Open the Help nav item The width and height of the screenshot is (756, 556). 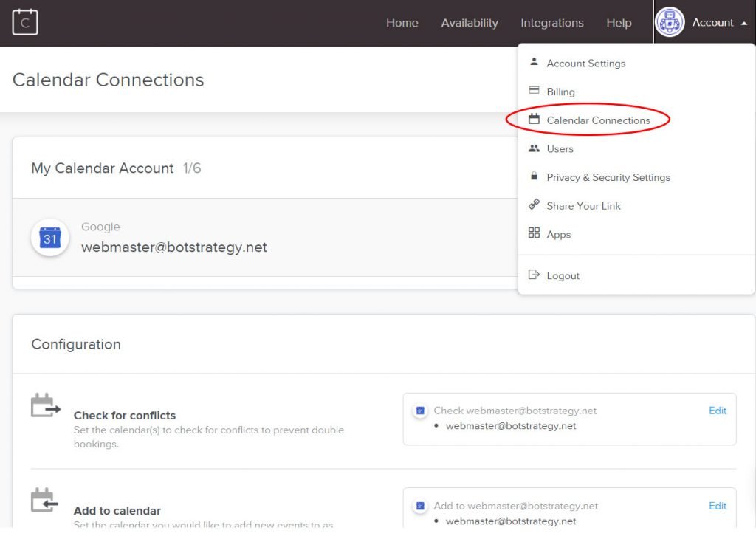click(618, 23)
